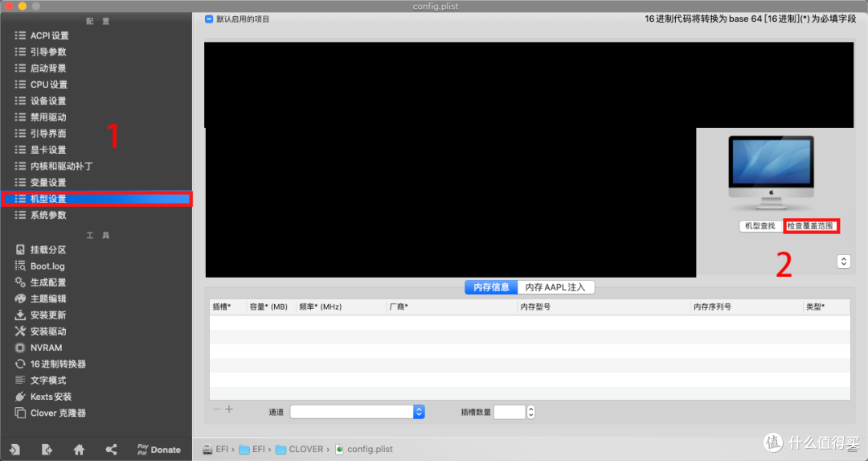Add memory row with plus button

point(229,410)
